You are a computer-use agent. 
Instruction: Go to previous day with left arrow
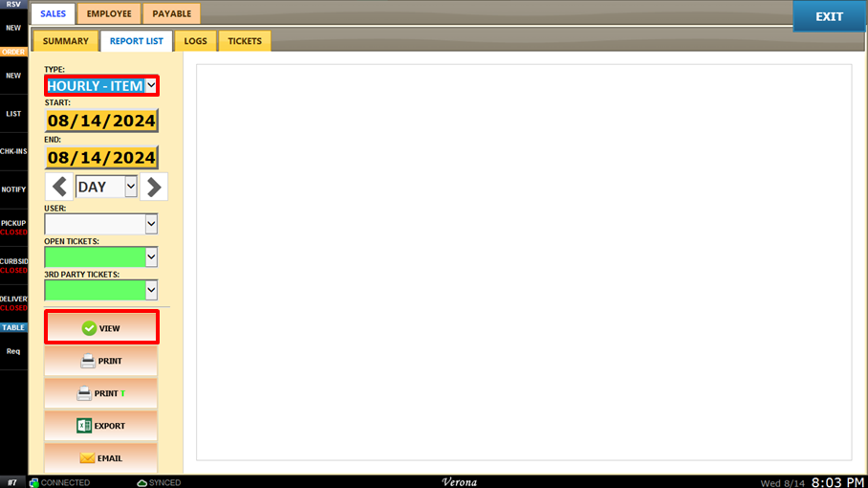(59, 187)
